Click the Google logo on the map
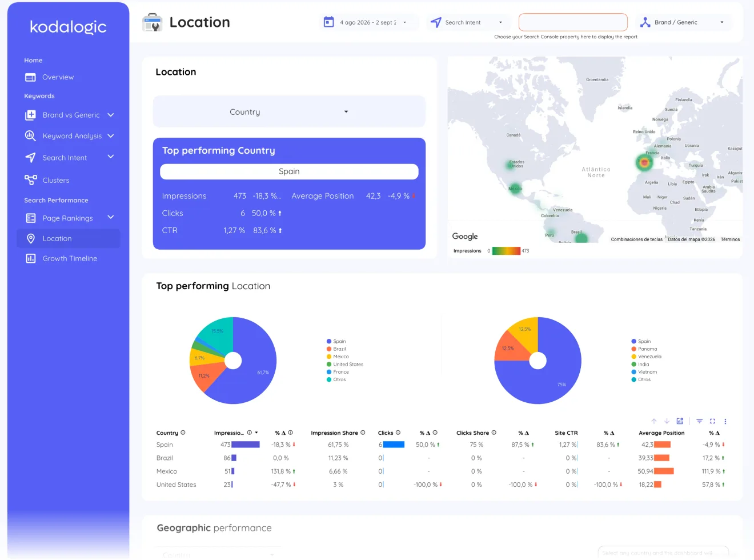Screen dimensions: 754x560 pyautogui.click(x=465, y=236)
